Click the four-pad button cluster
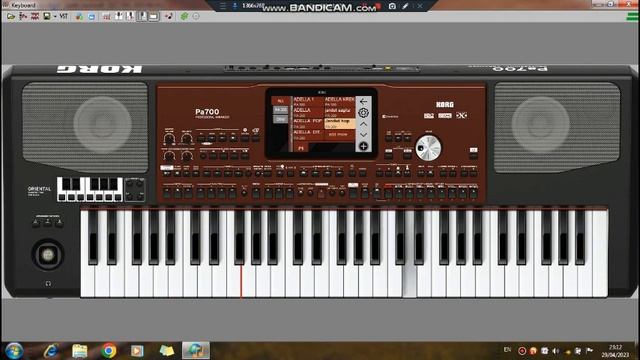Viewport: 640px width, 360px height. click(134, 190)
